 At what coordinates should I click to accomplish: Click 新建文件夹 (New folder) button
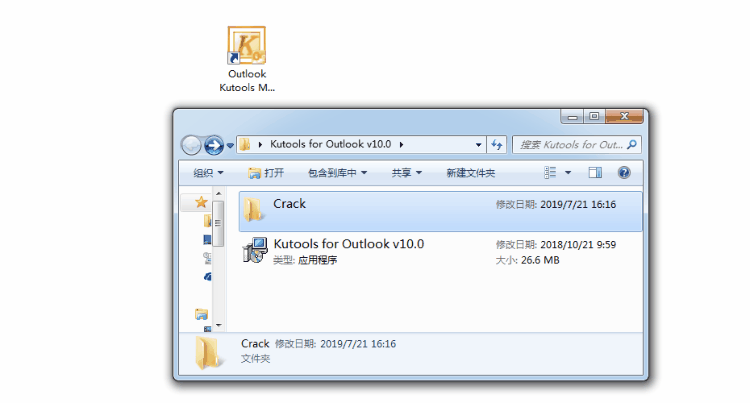tap(471, 173)
